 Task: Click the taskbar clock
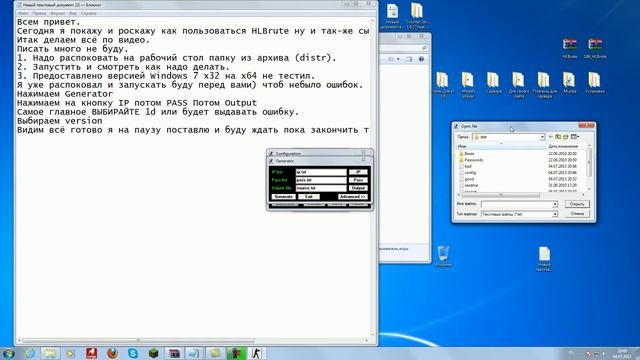[x=622, y=353]
